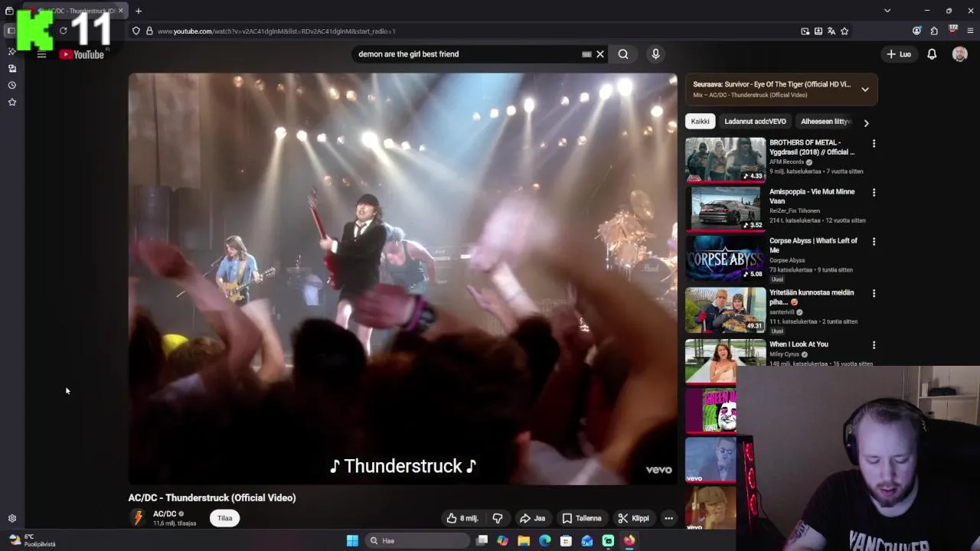Close the Thunderstruck browser tab
This screenshot has height=551, width=980.
[x=120, y=11]
